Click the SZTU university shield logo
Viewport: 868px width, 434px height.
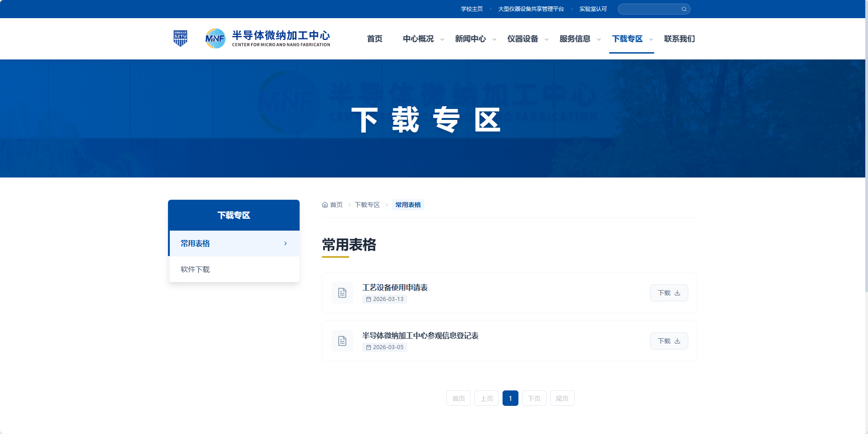point(180,39)
